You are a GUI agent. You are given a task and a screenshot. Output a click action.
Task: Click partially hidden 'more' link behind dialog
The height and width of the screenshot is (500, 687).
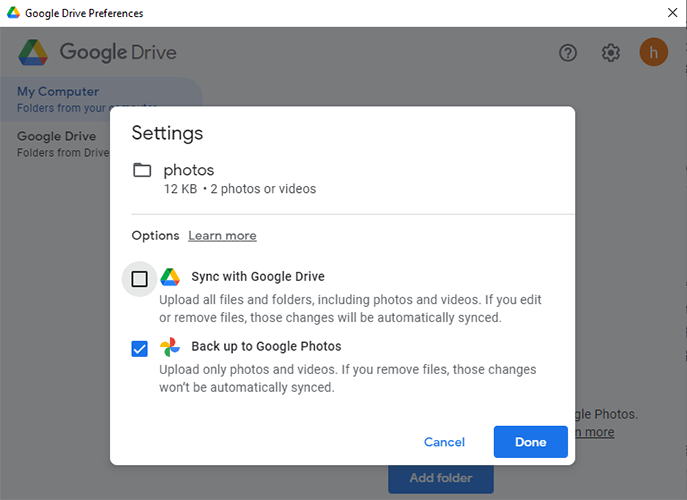coord(595,432)
